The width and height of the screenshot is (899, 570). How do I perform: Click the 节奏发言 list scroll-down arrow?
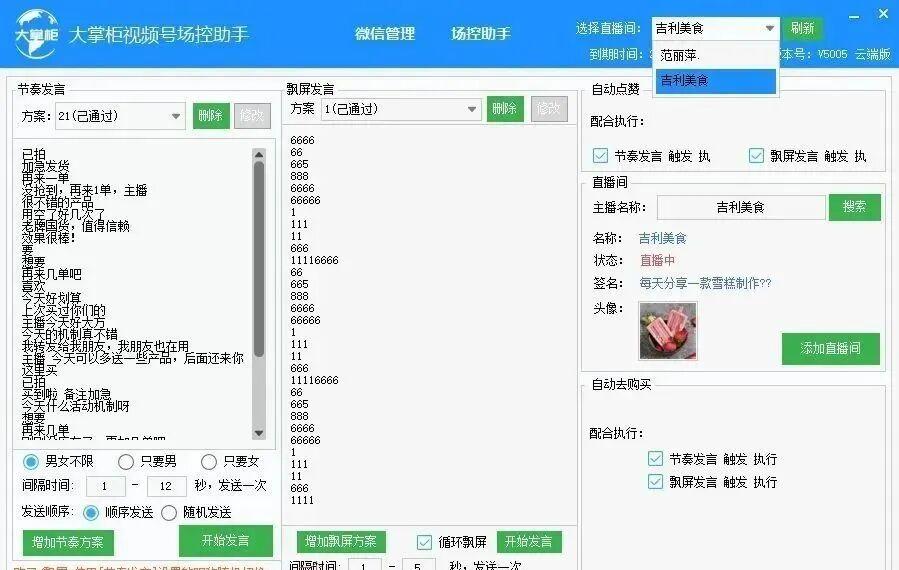[259, 434]
